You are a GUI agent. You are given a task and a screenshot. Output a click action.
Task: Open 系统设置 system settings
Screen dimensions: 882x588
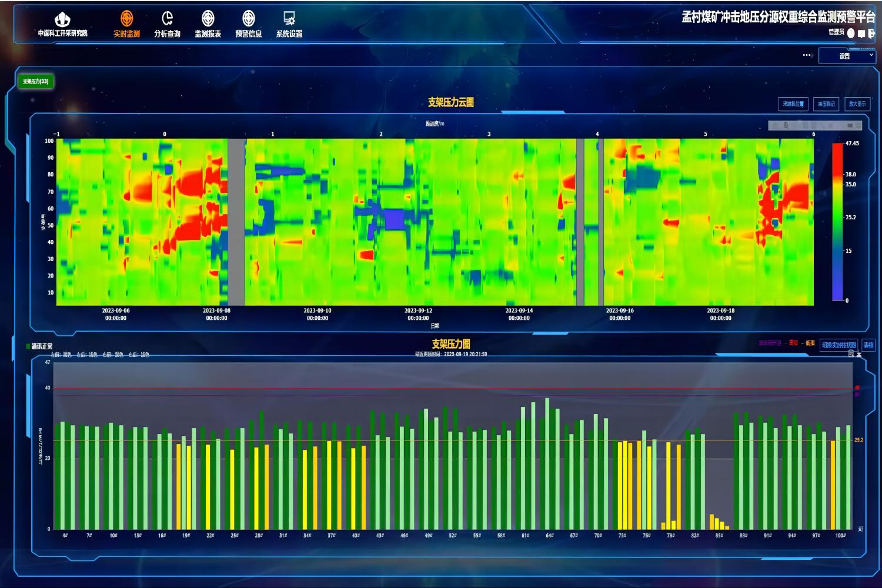(x=289, y=24)
